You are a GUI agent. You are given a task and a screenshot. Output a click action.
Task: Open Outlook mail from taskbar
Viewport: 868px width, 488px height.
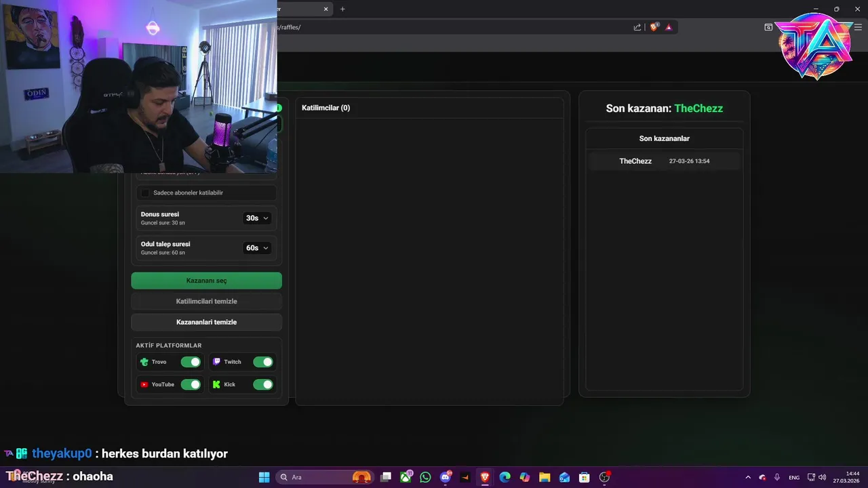564,477
